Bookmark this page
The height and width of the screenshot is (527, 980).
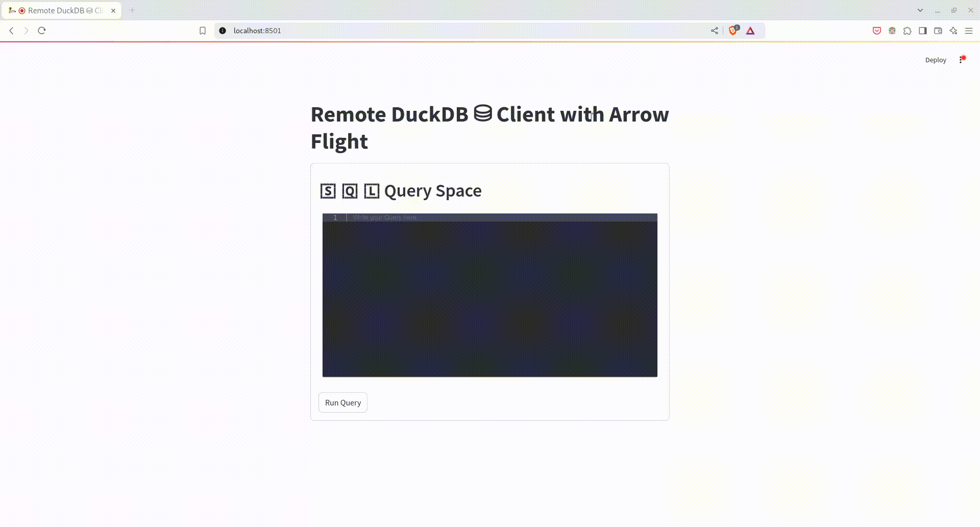(x=203, y=31)
